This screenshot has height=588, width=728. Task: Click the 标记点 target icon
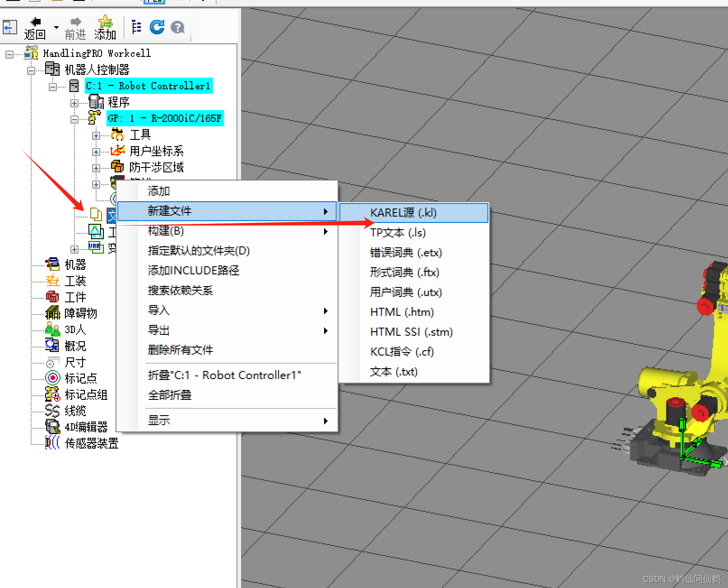(52, 378)
